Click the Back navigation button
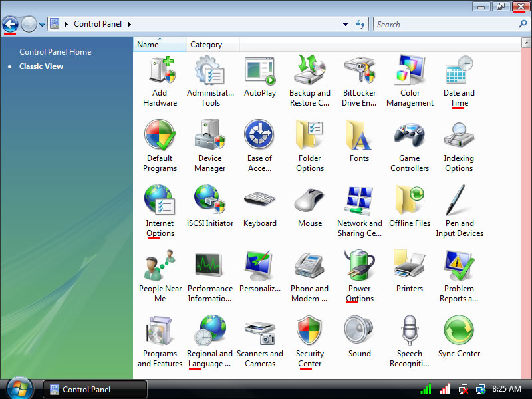The width and height of the screenshot is (532, 399). pos(10,24)
